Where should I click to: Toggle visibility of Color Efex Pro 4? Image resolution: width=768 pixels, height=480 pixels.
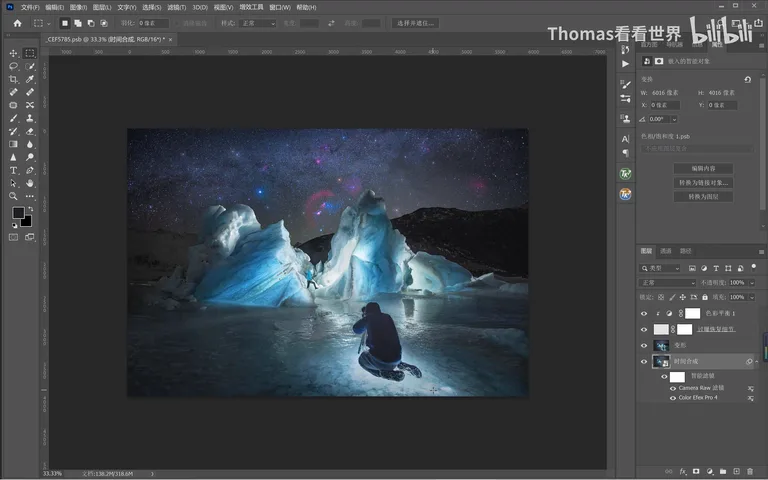tap(673, 398)
